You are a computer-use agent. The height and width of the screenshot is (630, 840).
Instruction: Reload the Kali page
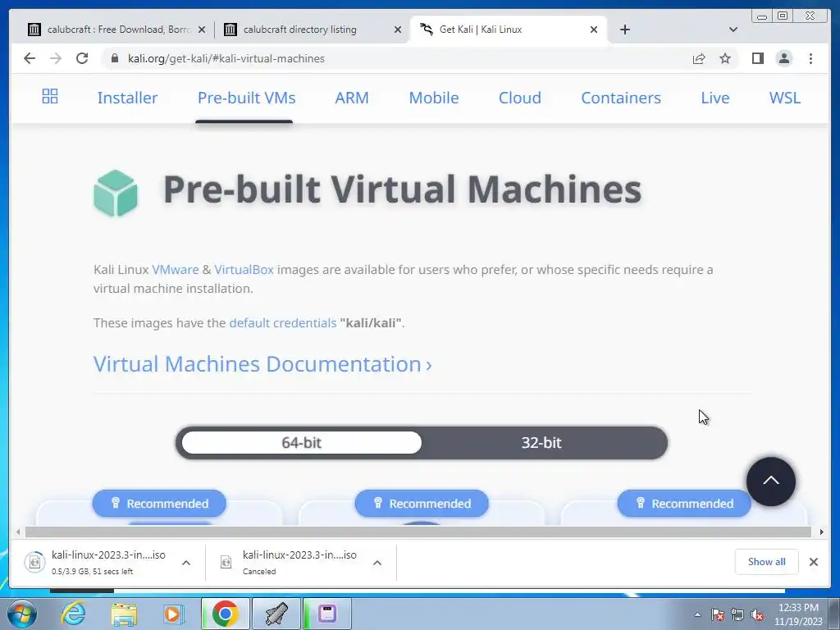[x=82, y=58]
